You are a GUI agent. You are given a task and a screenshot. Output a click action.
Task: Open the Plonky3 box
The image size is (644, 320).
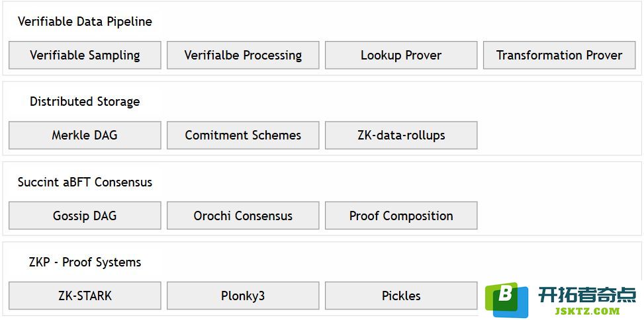243,296
